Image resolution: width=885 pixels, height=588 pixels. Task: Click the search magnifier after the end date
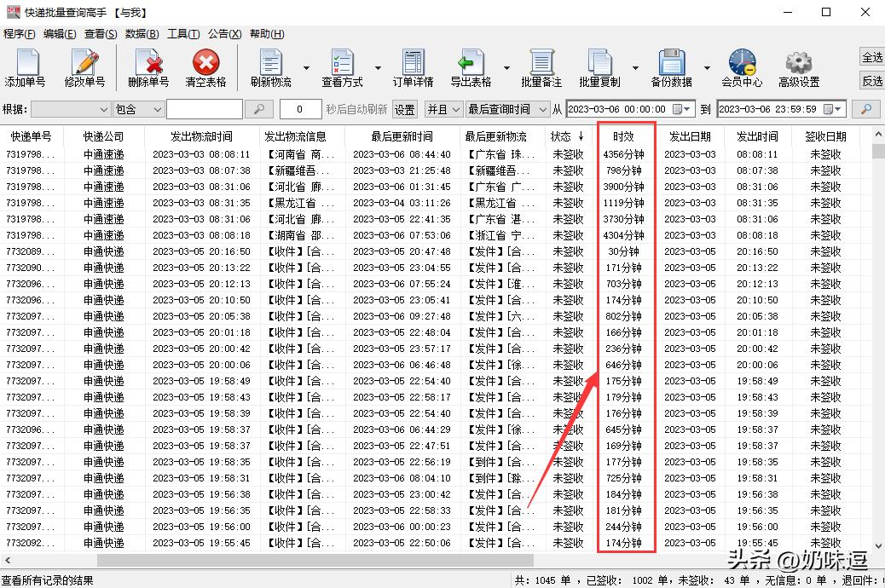pyautogui.click(x=865, y=109)
